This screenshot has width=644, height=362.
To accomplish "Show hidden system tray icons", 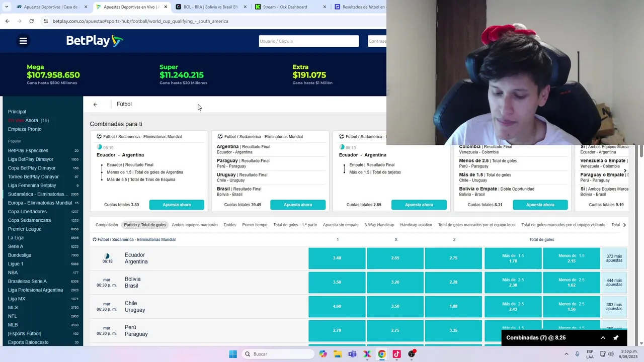I will 567,354.
